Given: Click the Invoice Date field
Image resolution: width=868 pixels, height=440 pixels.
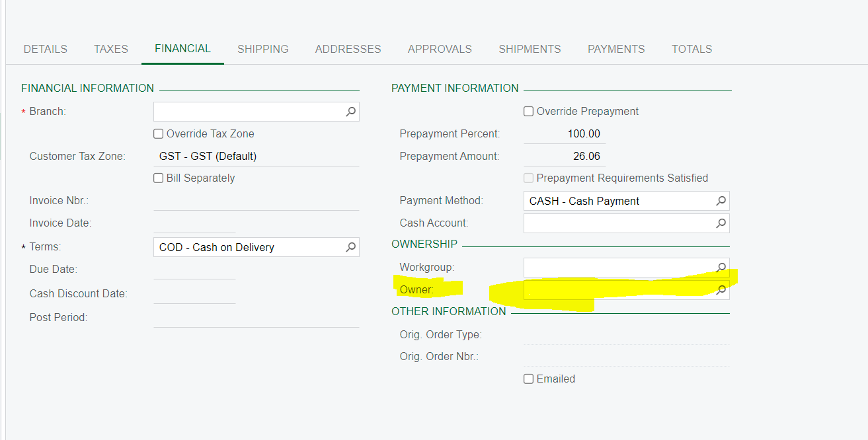Looking at the screenshot, I should pyautogui.click(x=194, y=223).
